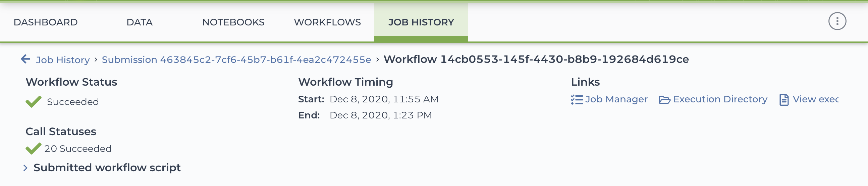
Task: Open Job History breadcrumb link
Action: point(63,60)
